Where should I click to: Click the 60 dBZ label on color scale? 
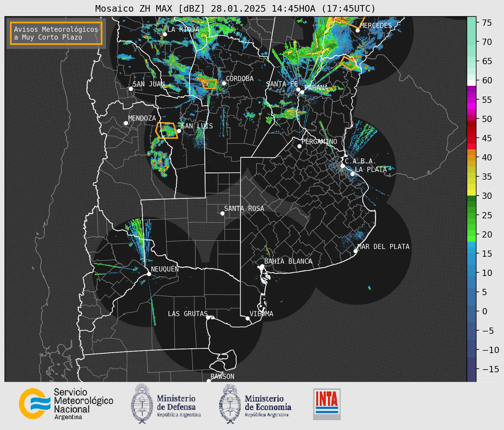(487, 80)
